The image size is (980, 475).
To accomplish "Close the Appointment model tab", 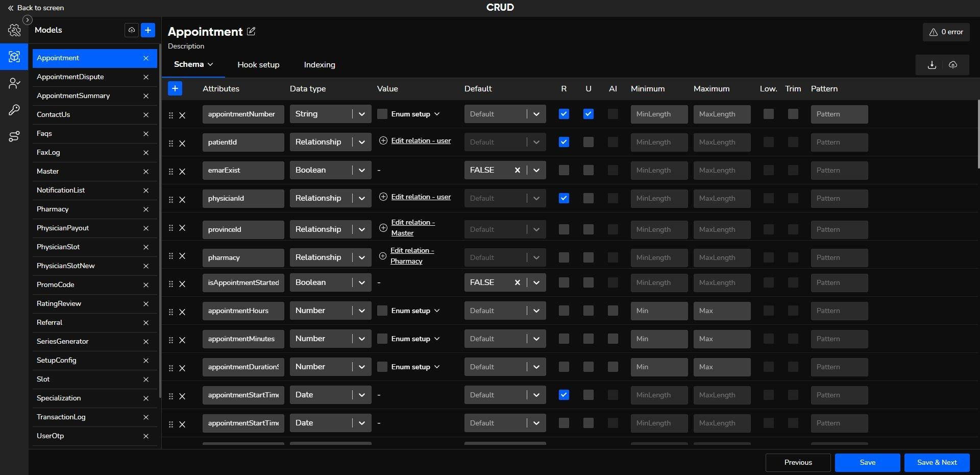I will [x=146, y=58].
